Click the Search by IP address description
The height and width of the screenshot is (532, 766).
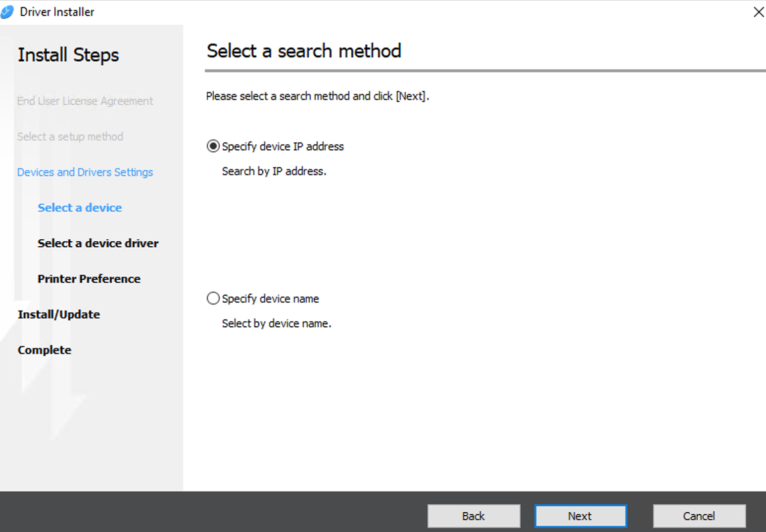(274, 171)
